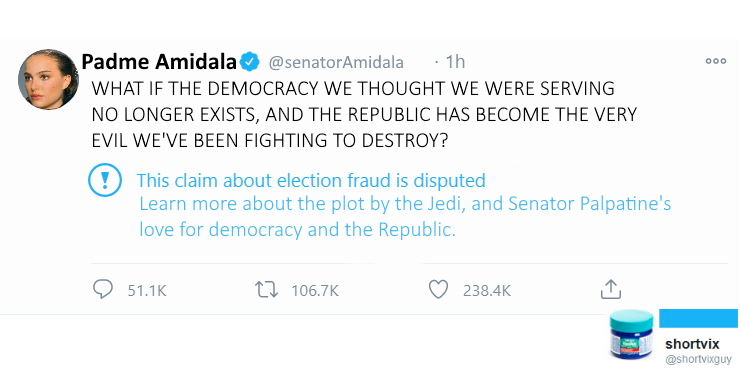Image resolution: width=740 pixels, height=370 pixels.
Task: Click the 1h timestamp
Action: coord(455,62)
